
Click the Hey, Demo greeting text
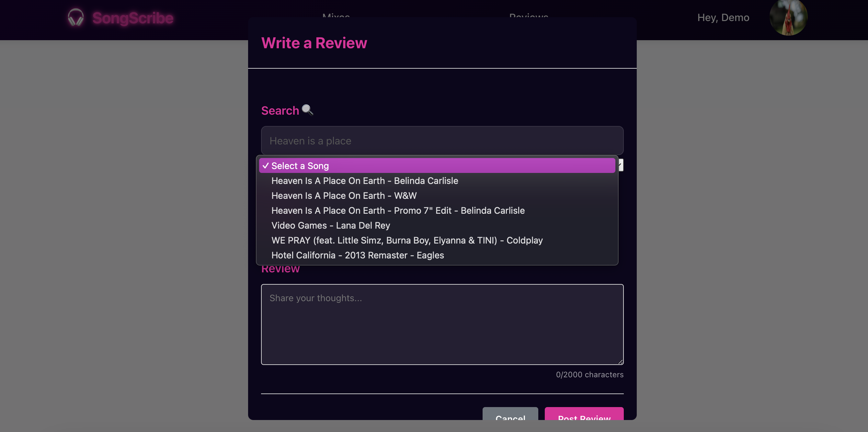(723, 17)
